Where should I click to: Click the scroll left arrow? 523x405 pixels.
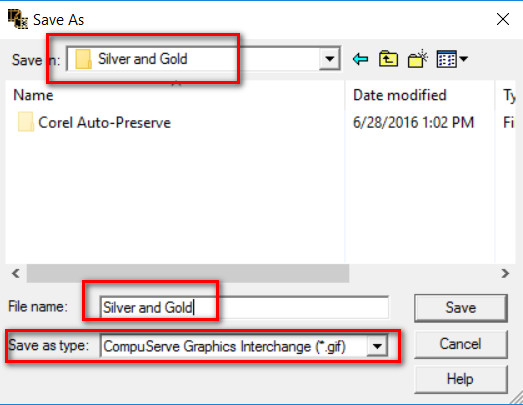click(x=16, y=273)
